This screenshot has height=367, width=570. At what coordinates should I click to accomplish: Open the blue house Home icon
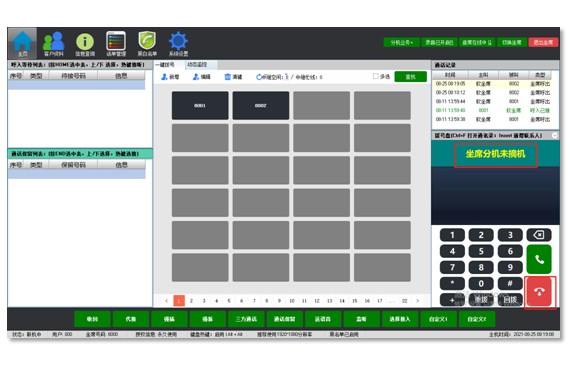22,42
